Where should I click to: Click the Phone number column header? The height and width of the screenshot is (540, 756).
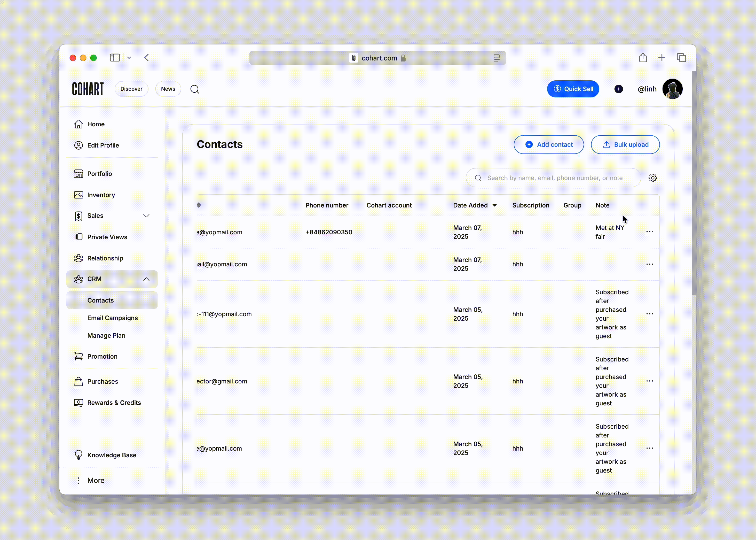[x=327, y=205]
